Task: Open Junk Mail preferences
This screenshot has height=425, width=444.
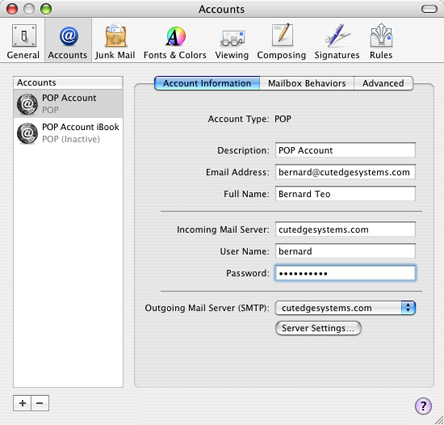Action: pyautogui.click(x=115, y=41)
